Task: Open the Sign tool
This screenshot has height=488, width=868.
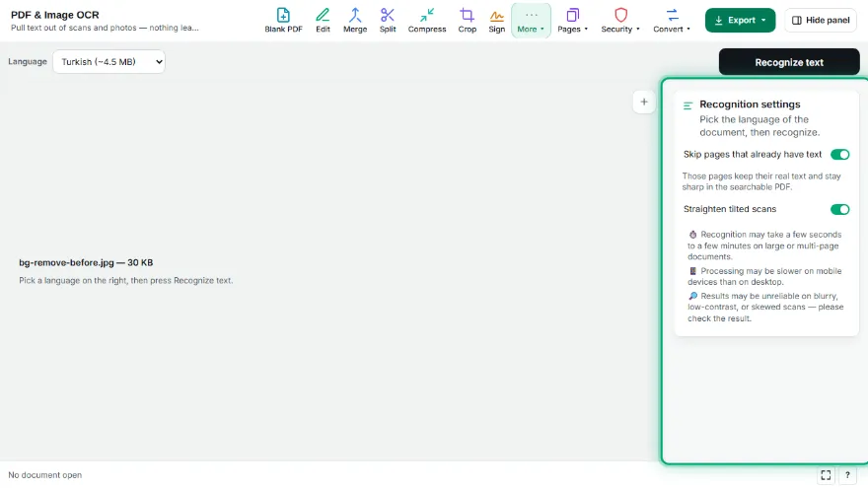Action: tap(496, 21)
